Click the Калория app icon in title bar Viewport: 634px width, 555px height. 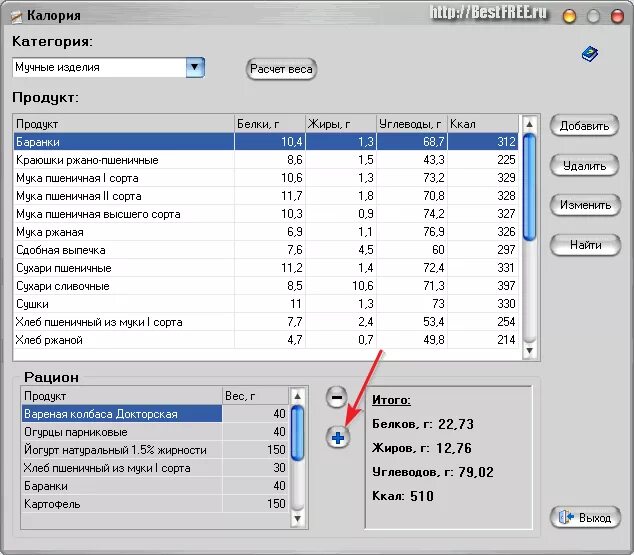(16, 17)
